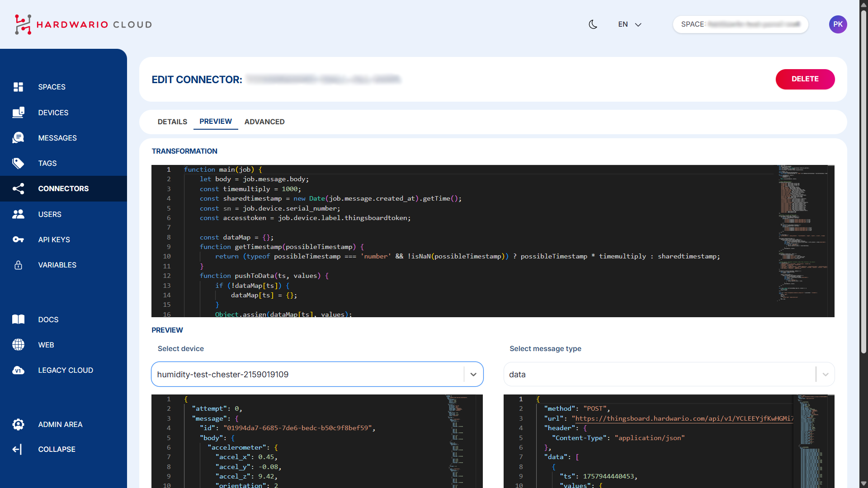Open API Keys management
The width and height of the screenshot is (868, 488).
[x=54, y=239]
